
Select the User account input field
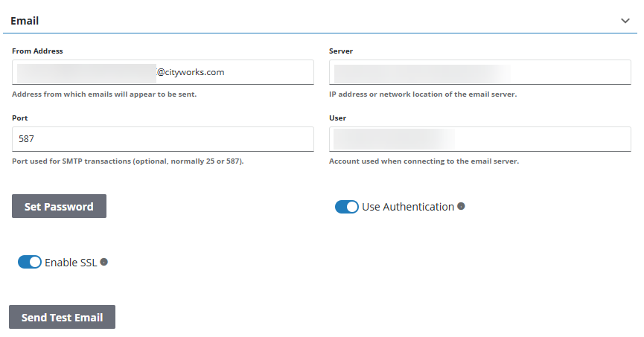(479, 139)
